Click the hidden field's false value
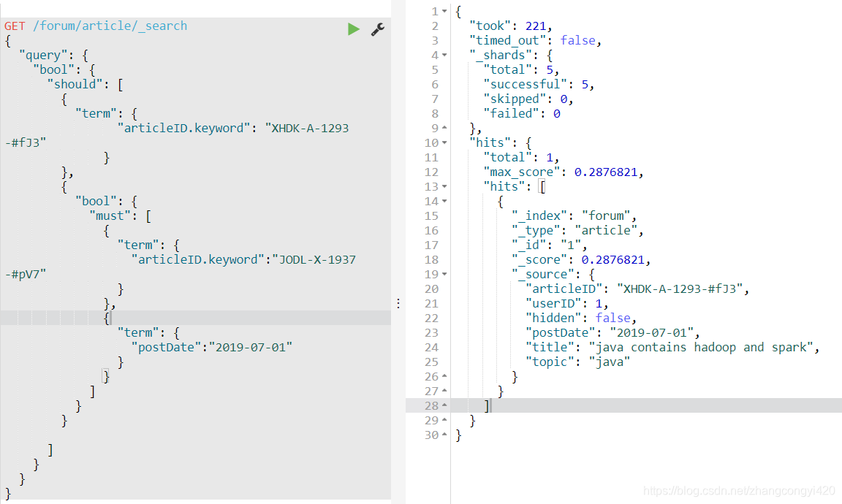The image size is (842, 504). 613,318
